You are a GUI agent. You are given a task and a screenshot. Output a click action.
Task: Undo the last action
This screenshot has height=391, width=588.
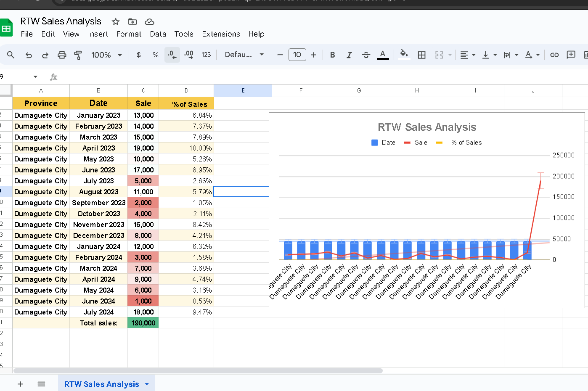tap(29, 55)
